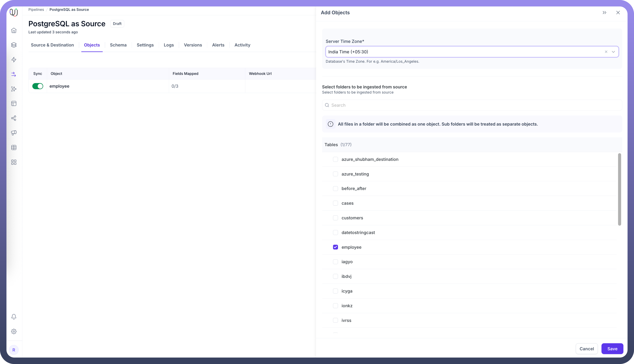The image size is (634, 364).
Task: Click the Save button
Action: pyautogui.click(x=612, y=349)
